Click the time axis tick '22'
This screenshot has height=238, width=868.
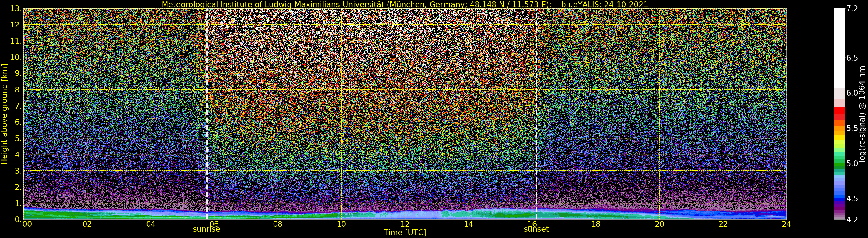(x=723, y=224)
